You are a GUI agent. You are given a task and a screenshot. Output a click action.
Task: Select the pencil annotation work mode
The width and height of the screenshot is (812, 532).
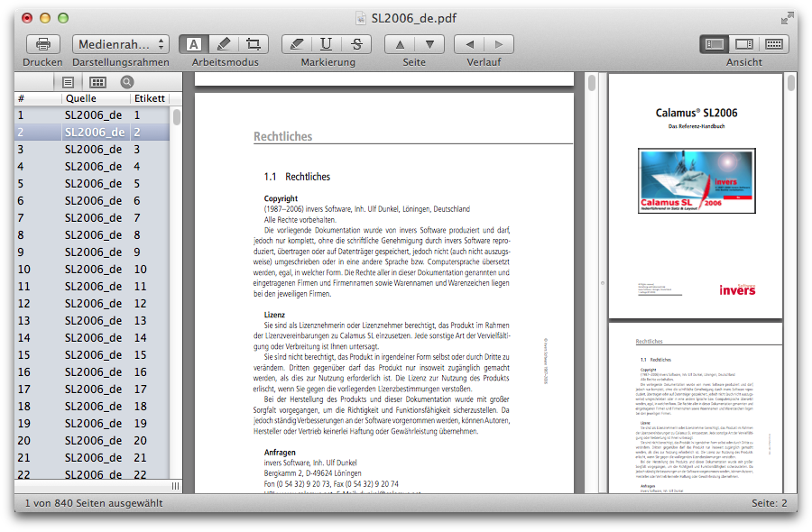point(224,44)
